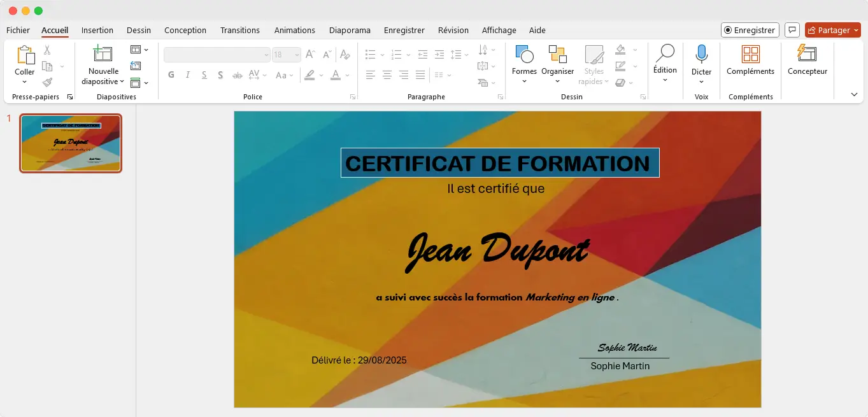Open the comments speech bubble icon
Viewport: 868px width, 417px height.
tap(792, 30)
